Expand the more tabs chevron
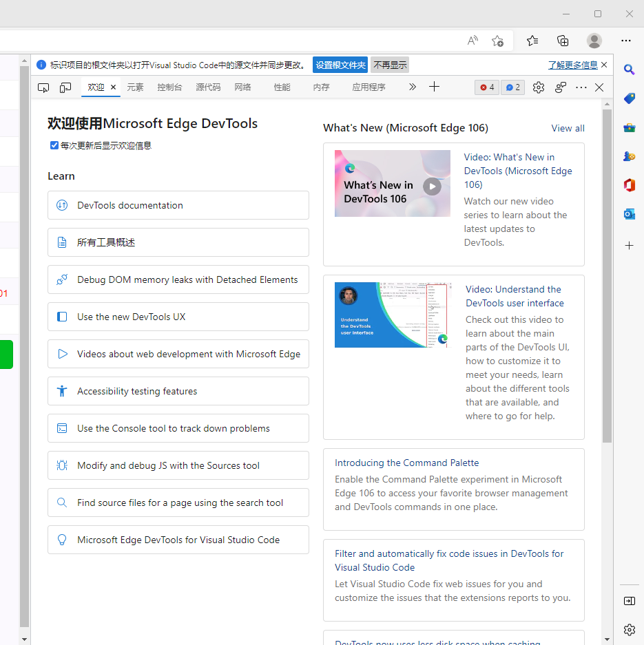This screenshot has height=645, width=644. pos(413,87)
